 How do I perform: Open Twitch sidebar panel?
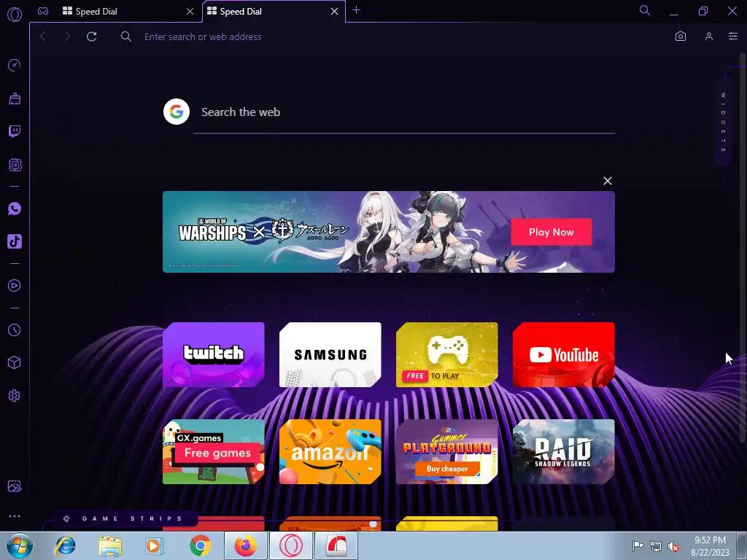click(x=15, y=131)
